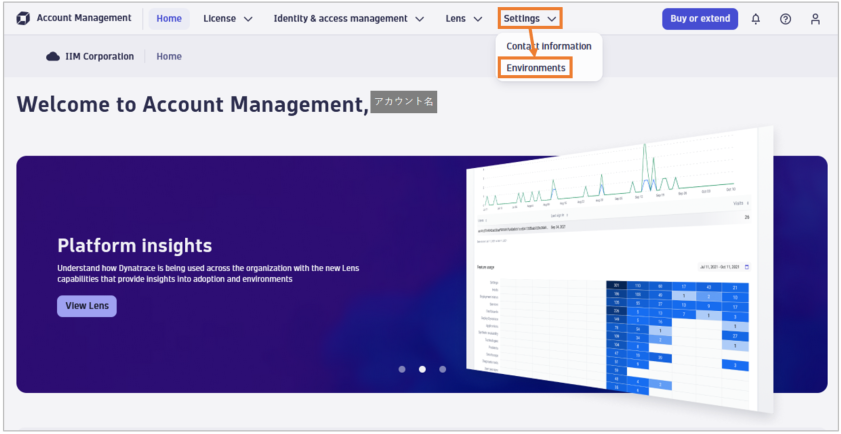
Task: Show the first carousel slide dot
Action: pos(402,369)
